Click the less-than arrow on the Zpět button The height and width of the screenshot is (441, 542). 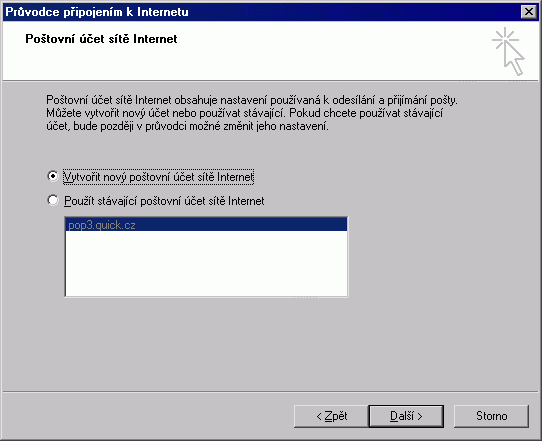pos(319,416)
